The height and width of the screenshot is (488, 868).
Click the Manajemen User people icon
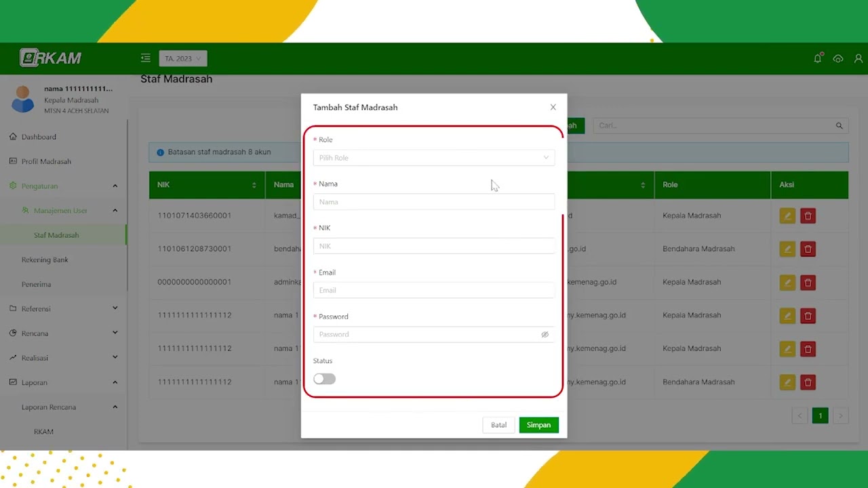point(25,211)
